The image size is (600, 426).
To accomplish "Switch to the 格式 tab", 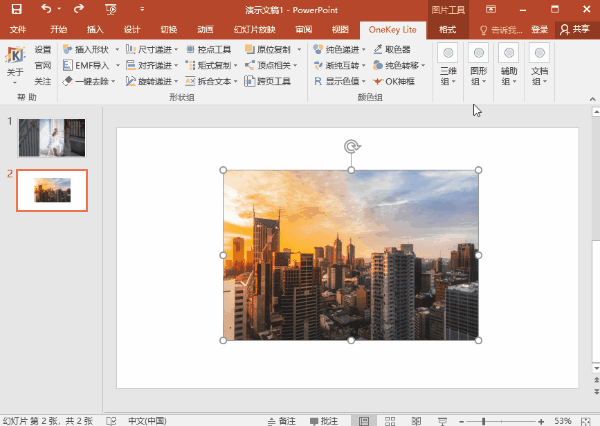I will pos(448,30).
